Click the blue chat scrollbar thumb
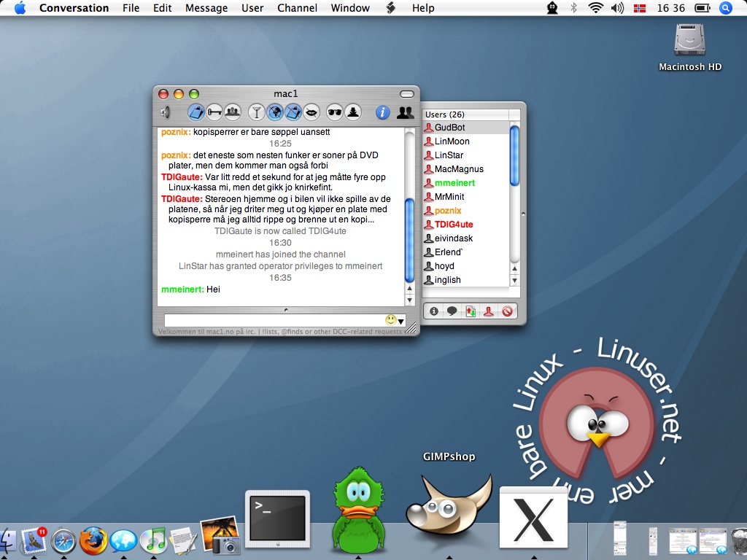The height and width of the screenshot is (560, 747). pos(409,241)
